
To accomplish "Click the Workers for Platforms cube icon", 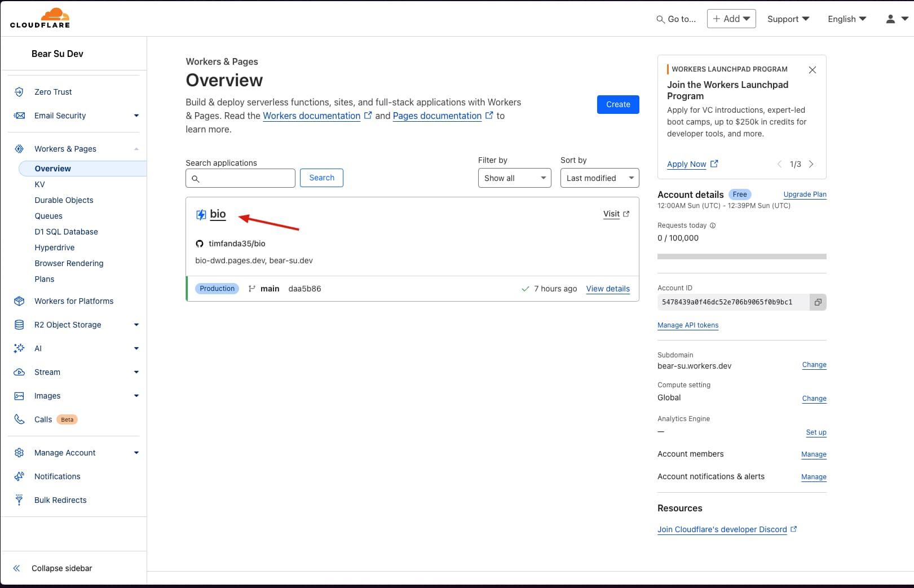I will pos(19,301).
